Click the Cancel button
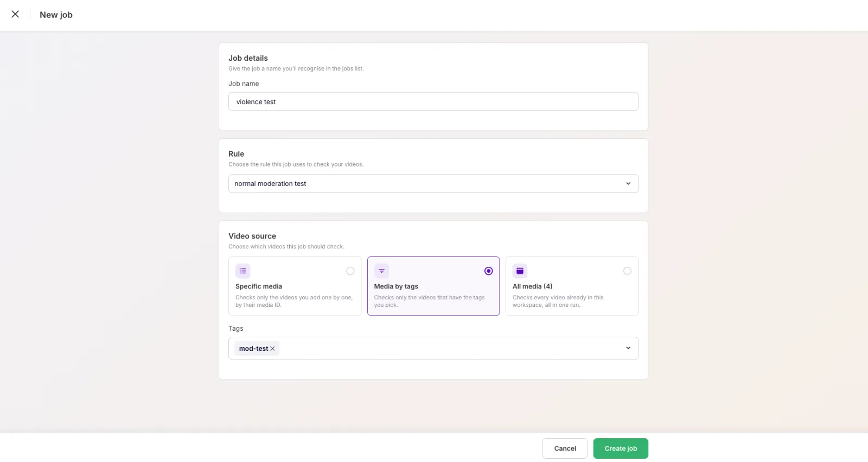 coord(565,448)
